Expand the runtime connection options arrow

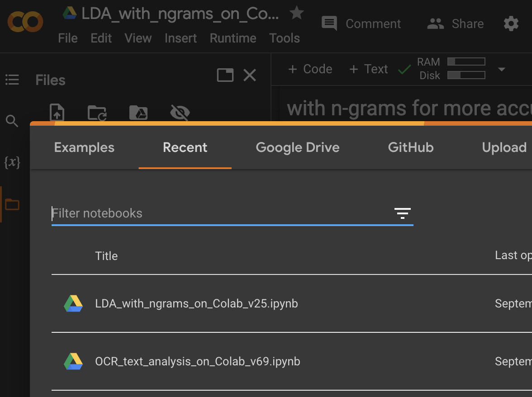(x=501, y=69)
